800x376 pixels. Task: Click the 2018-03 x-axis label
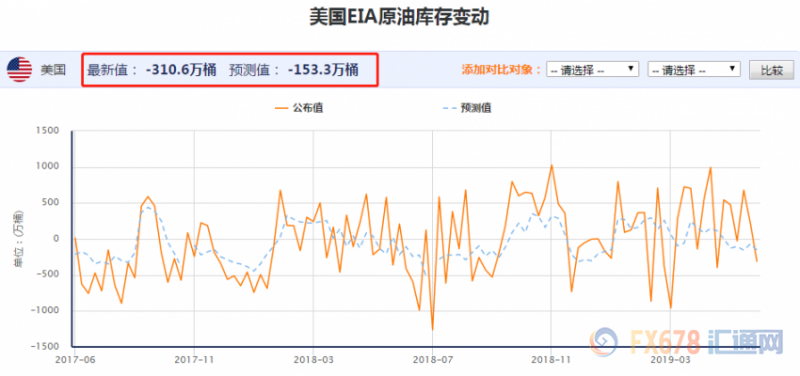pyautogui.click(x=313, y=359)
